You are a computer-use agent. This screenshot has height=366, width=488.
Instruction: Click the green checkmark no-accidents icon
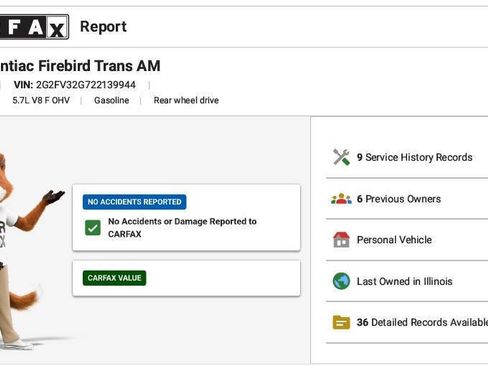click(x=93, y=228)
